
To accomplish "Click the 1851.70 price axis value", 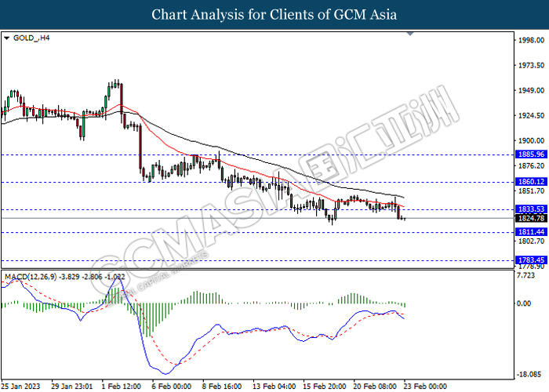I will [531, 191].
